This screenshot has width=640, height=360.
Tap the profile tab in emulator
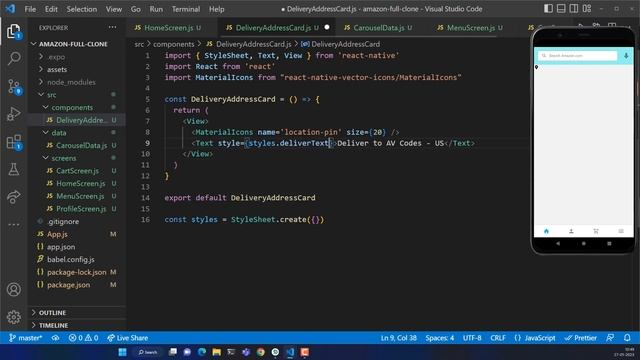pyautogui.click(x=571, y=231)
